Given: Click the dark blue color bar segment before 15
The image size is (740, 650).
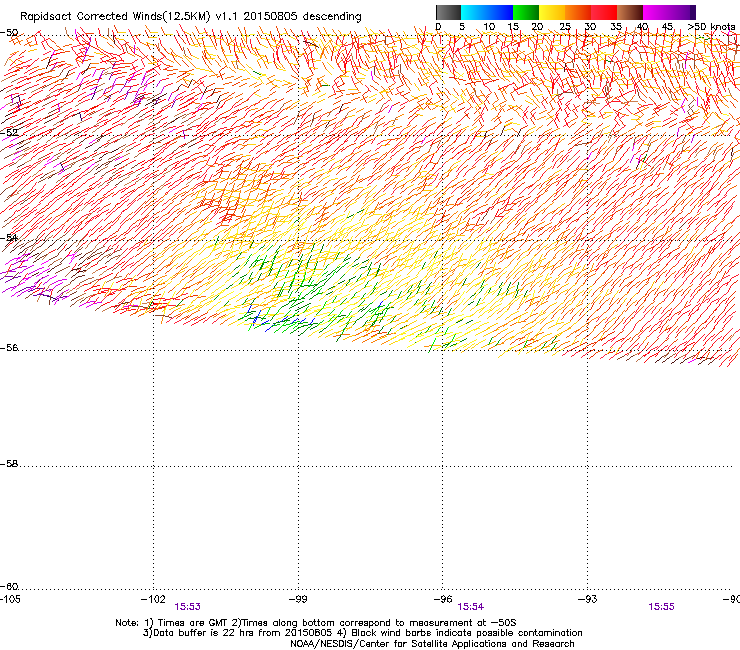Looking at the screenshot, I should click(x=500, y=12).
